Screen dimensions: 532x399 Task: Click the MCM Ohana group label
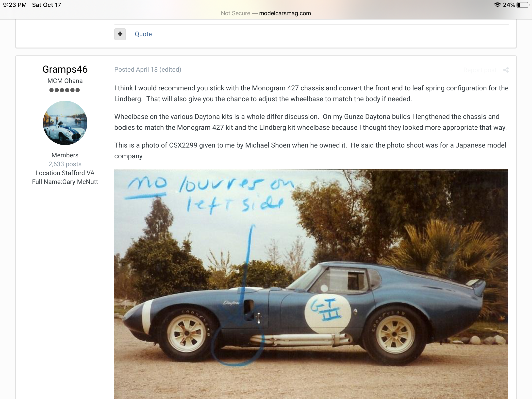[65, 81]
